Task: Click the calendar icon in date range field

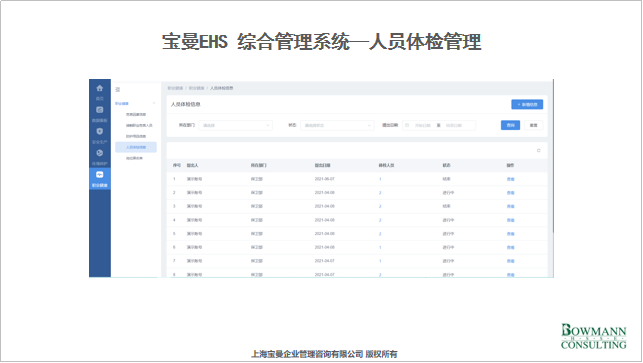Action: point(407,126)
